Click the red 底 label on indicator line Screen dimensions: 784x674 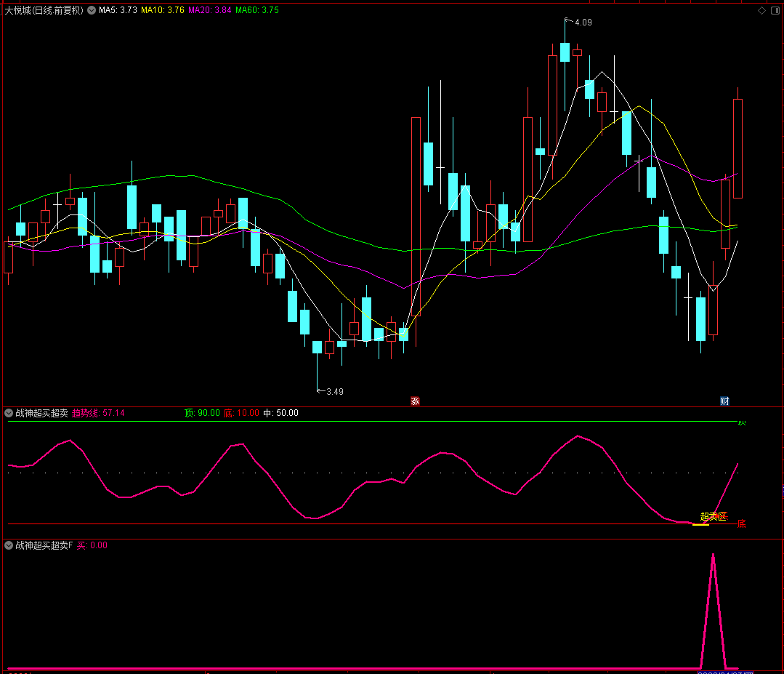742,524
